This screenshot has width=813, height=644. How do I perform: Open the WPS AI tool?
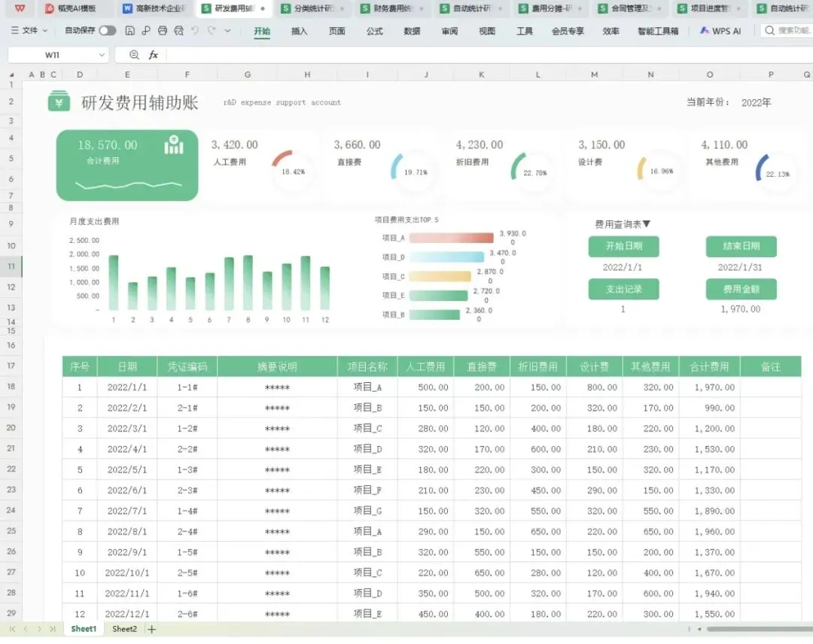coord(720,31)
